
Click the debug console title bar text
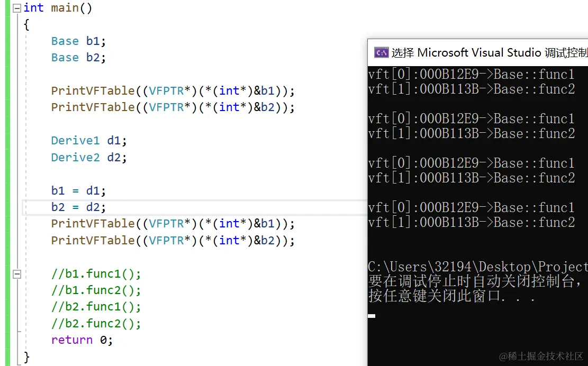pyautogui.click(x=490, y=53)
